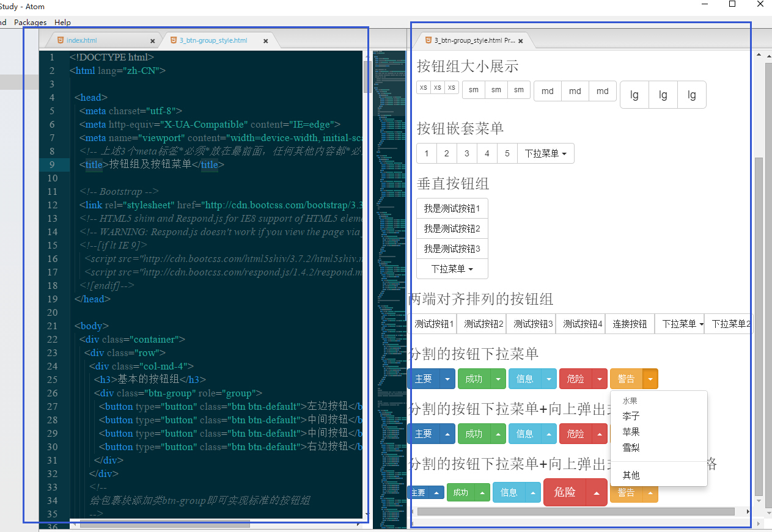Open the Packages menu
This screenshot has height=532, width=772.
click(x=30, y=22)
